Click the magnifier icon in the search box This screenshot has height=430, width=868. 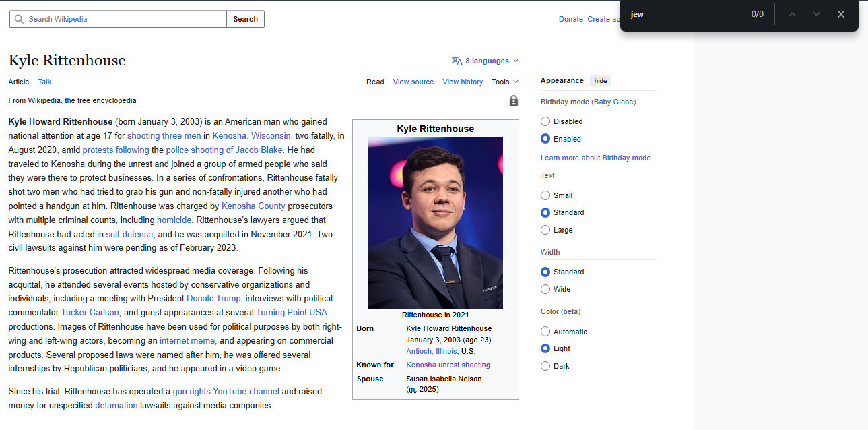[19, 19]
